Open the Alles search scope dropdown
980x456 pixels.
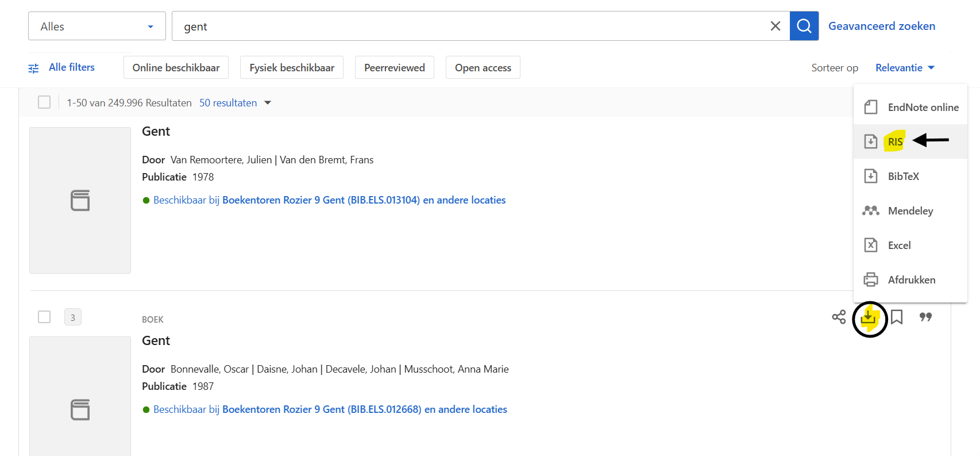(97, 26)
